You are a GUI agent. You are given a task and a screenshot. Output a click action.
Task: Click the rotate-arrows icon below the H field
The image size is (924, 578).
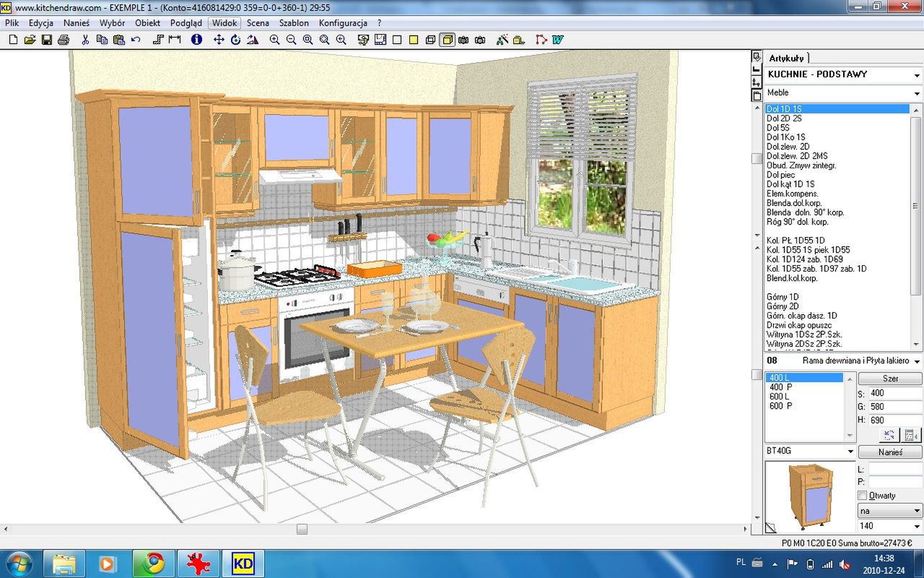coord(889,435)
